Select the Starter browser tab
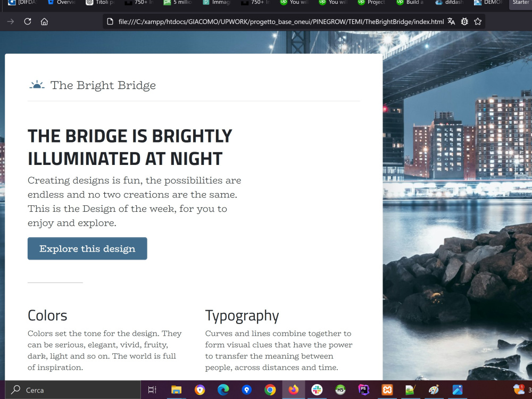Viewport: 532px width, 399px height. coord(520,3)
